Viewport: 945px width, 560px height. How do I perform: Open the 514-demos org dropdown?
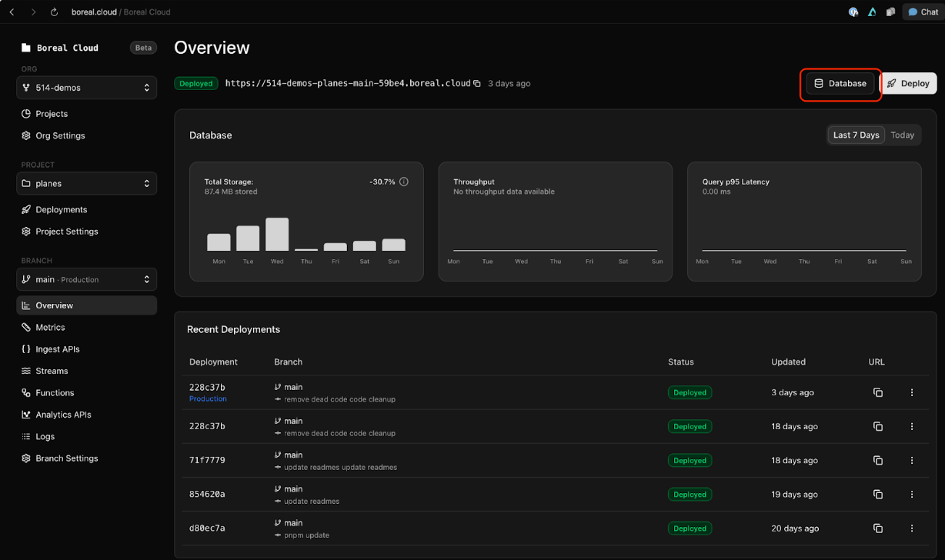(x=86, y=88)
